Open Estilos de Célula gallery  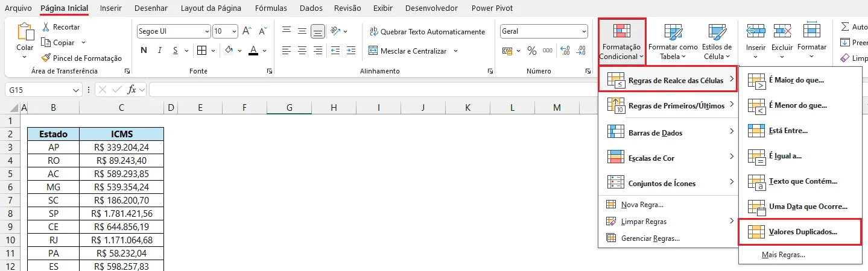[x=717, y=42]
